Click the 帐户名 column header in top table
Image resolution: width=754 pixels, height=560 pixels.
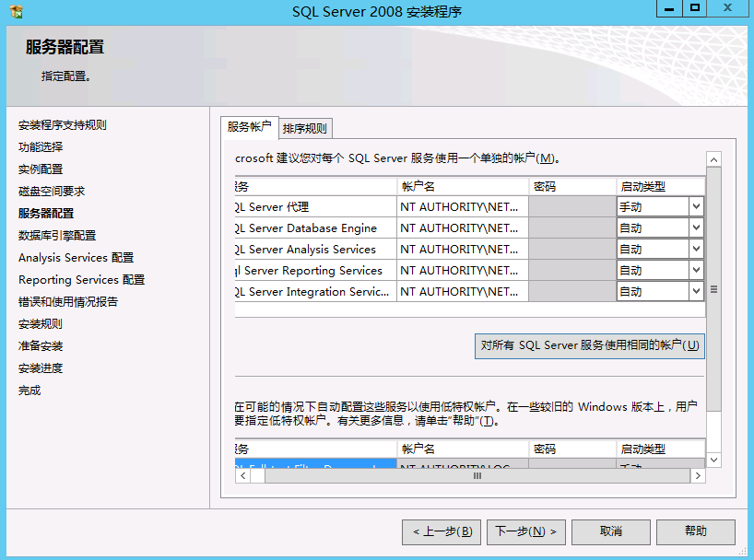[463, 186]
